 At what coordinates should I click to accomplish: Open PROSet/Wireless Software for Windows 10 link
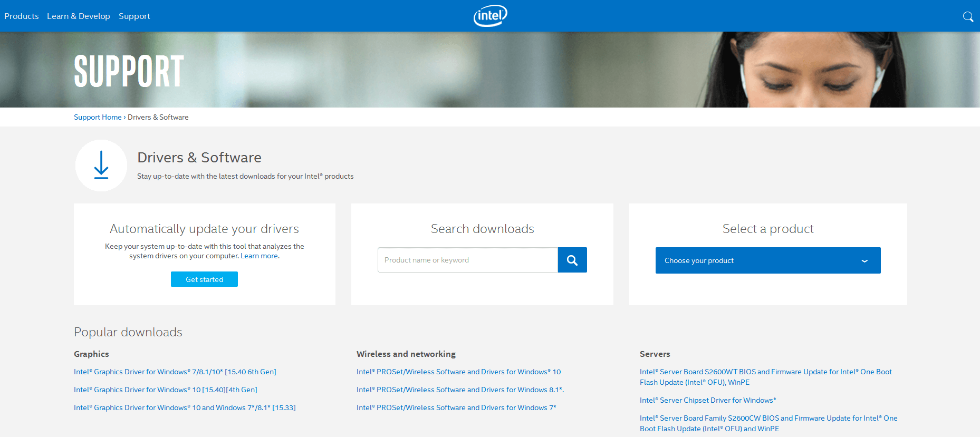tap(459, 372)
